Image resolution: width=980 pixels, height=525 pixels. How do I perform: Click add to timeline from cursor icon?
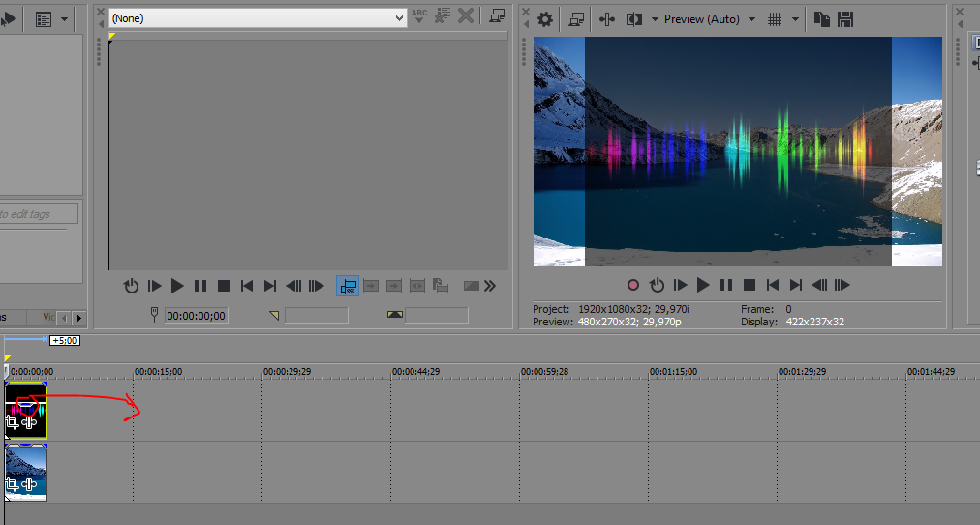pyautogui.click(x=371, y=287)
